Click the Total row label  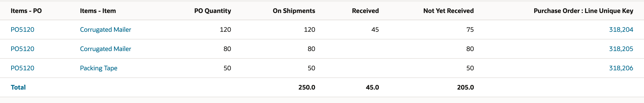(18, 88)
